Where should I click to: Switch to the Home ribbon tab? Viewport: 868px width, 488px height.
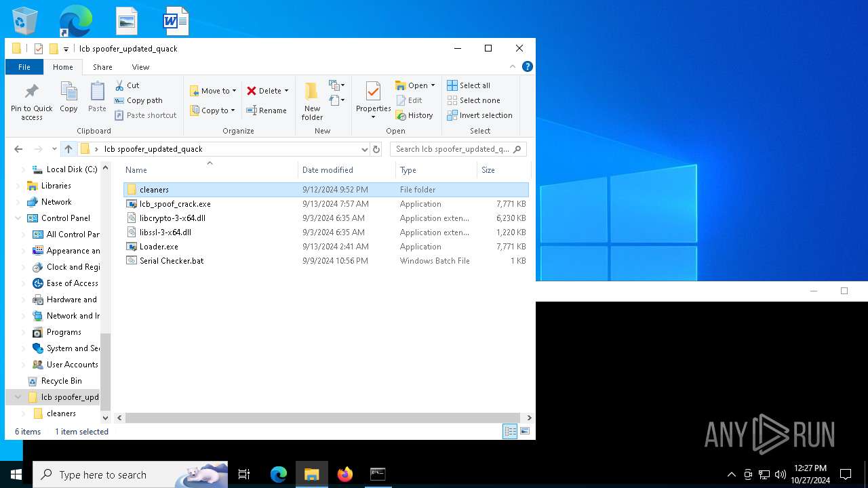click(63, 67)
